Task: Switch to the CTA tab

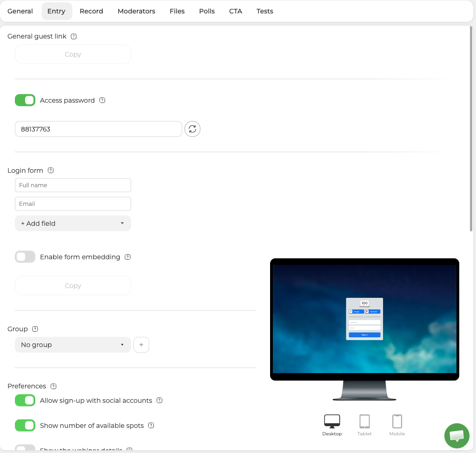Action: click(236, 11)
